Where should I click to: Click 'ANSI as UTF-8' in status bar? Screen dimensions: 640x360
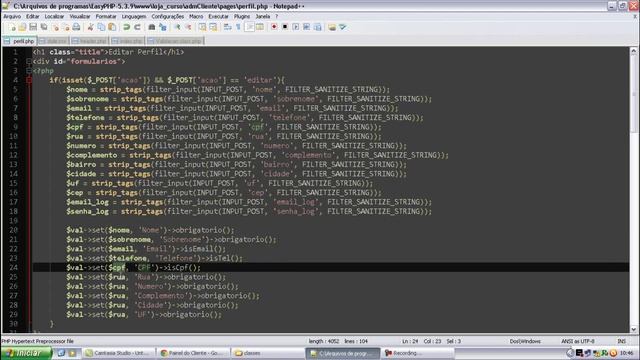tap(578, 341)
